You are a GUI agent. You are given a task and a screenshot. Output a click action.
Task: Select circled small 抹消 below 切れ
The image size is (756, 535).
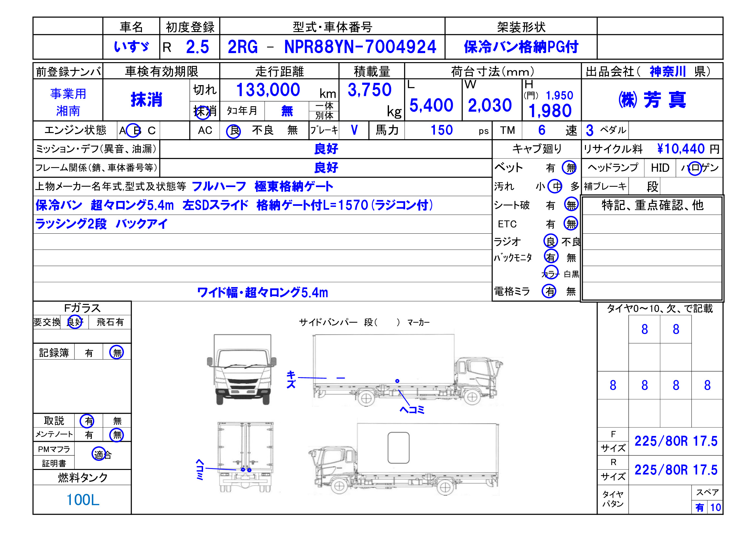point(204,111)
